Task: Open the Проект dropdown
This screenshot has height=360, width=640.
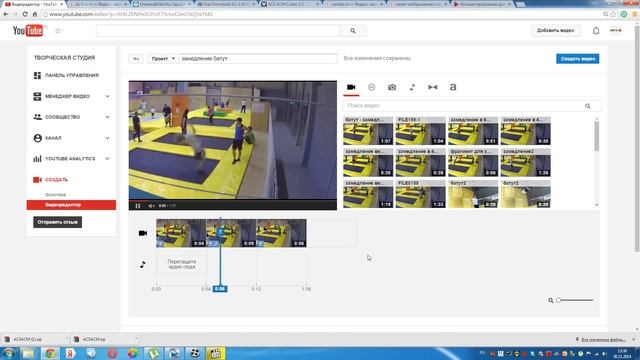Action: [x=163, y=59]
